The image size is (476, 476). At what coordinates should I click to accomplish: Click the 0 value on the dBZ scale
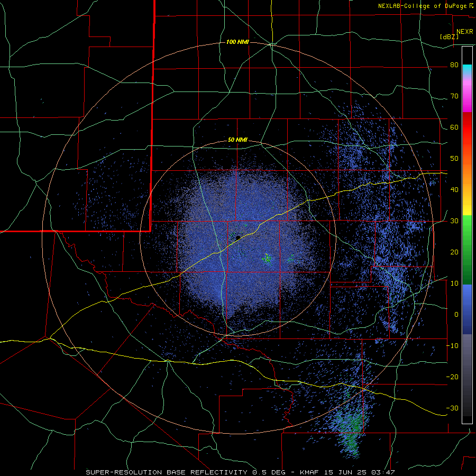click(x=456, y=315)
